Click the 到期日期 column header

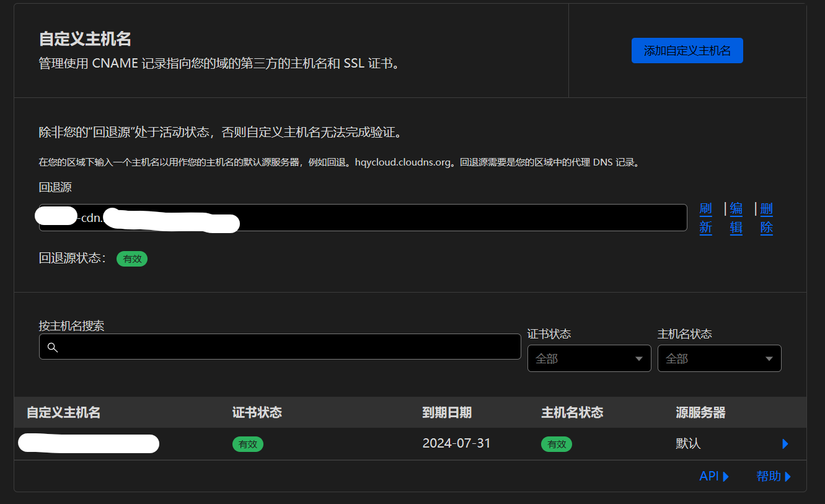[447, 413]
